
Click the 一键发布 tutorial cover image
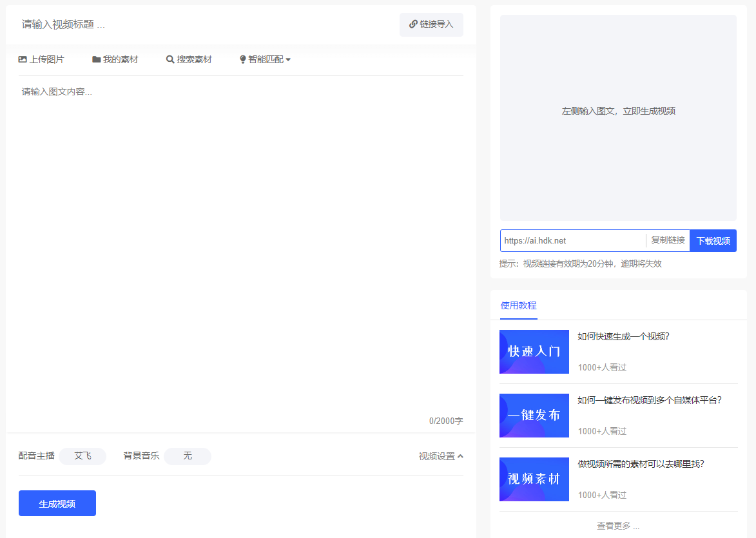[534, 415]
